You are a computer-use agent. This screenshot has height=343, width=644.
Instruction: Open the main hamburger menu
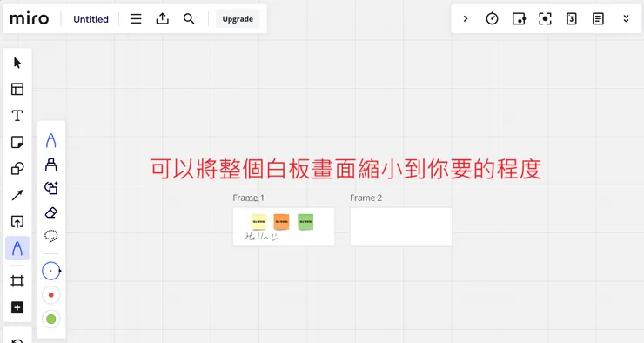[x=136, y=19]
